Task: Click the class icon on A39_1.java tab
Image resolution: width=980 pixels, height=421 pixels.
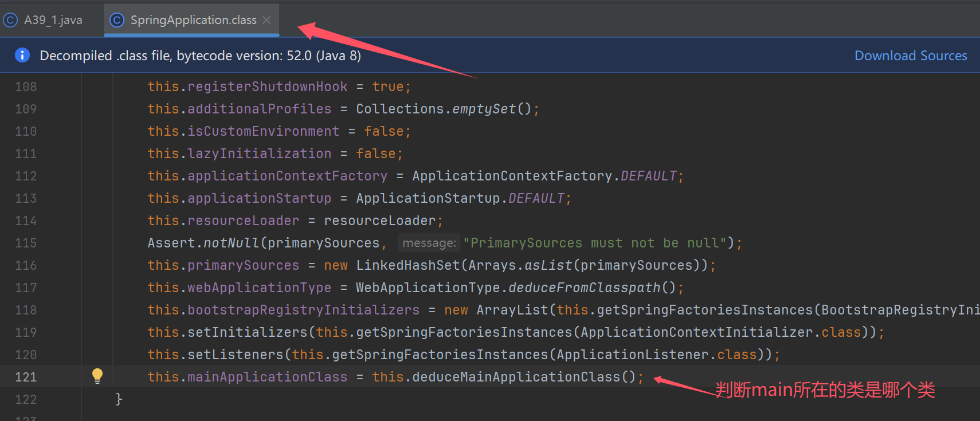Action: click(x=10, y=20)
